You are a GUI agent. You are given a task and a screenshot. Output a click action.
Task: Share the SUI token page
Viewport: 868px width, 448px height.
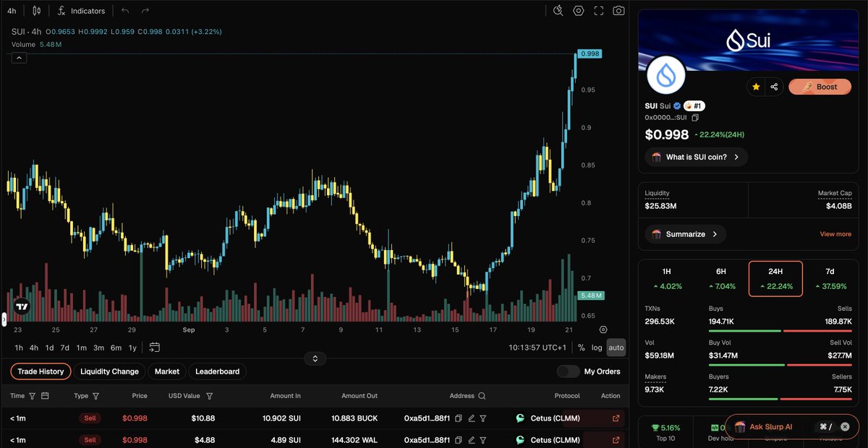pos(774,87)
